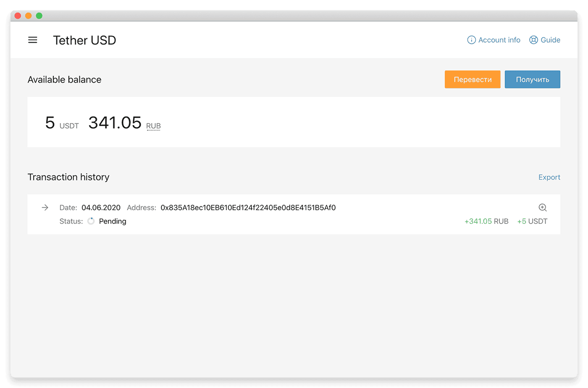Open the Guide link
Image resolution: width=588 pixels, height=388 pixels.
click(x=545, y=40)
